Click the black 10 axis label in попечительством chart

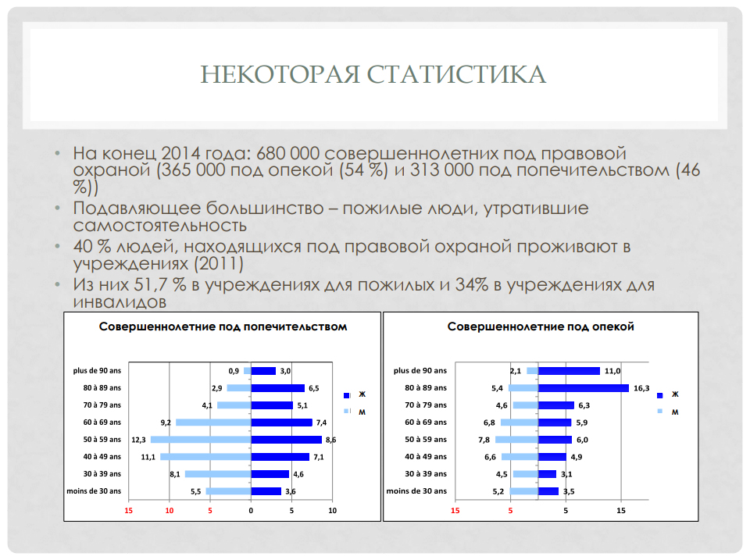coord(332,511)
